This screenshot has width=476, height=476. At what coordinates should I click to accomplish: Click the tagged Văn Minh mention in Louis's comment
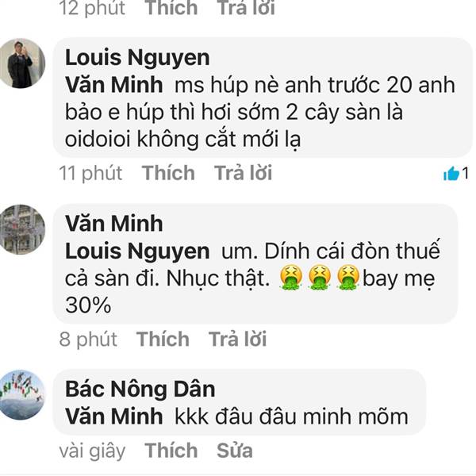113,85
